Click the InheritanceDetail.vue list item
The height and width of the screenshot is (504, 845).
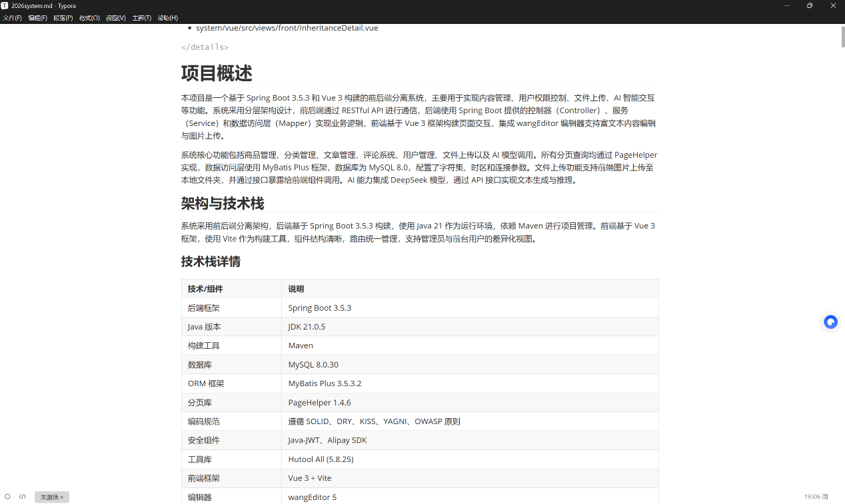point(287,28)
